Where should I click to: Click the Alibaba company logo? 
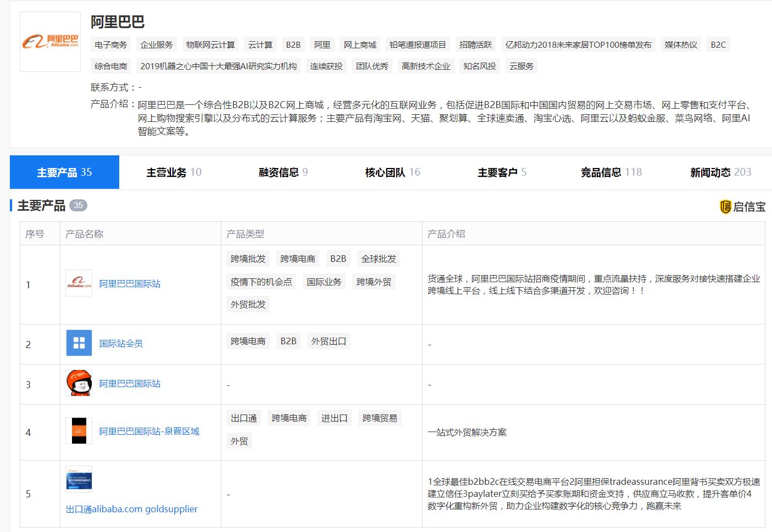coord(49,41)
